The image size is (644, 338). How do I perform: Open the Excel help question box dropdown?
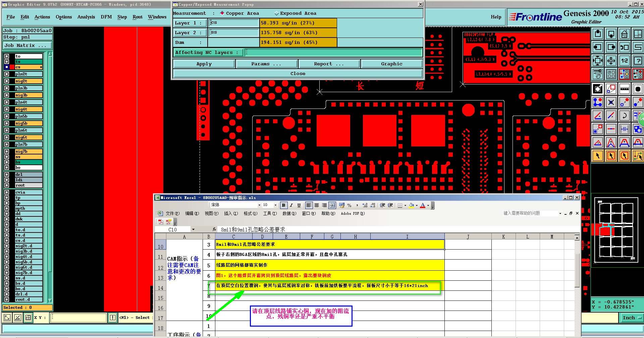(x=560, y=213)
